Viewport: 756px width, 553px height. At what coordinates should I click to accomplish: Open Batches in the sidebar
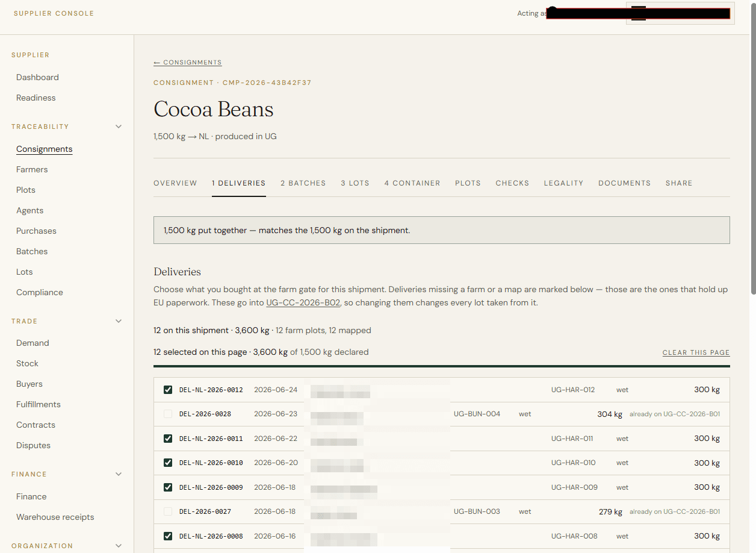32,251
